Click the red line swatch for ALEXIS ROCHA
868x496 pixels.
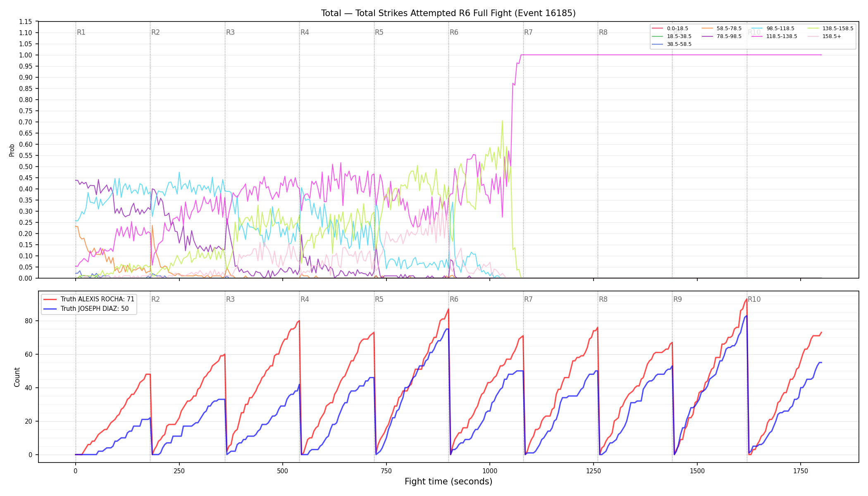[50, 299]
